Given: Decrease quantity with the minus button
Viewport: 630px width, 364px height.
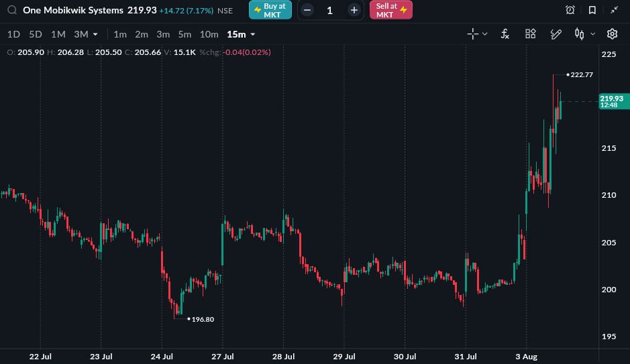Looking at the screenshot, I should [307, 11].
